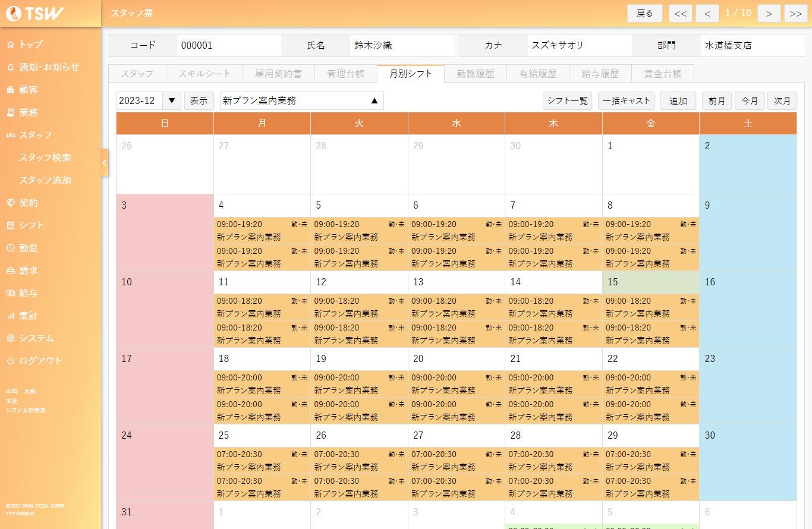Go to last record with >> button

coord(795,13)
